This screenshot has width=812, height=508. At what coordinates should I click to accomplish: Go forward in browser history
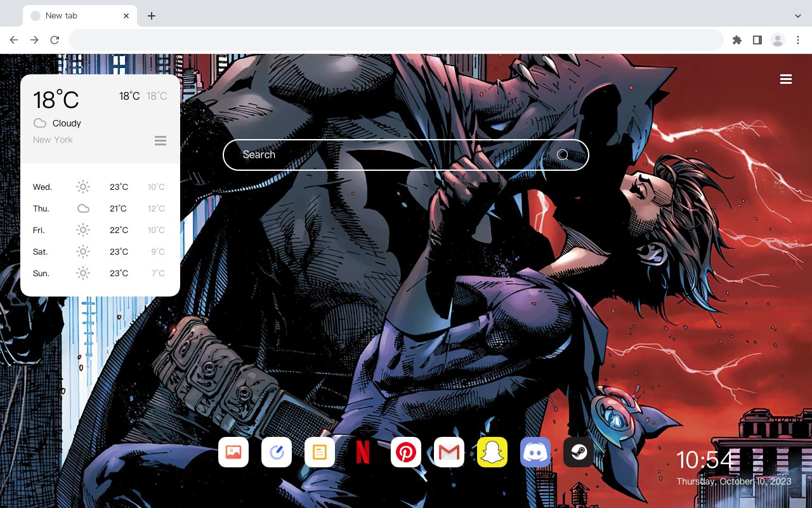click(34, 40)
